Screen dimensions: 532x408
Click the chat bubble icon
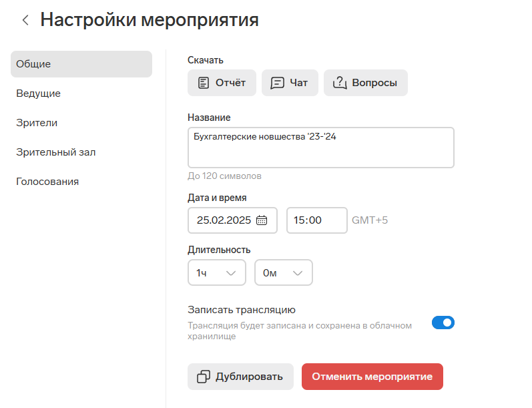(277, 83)
